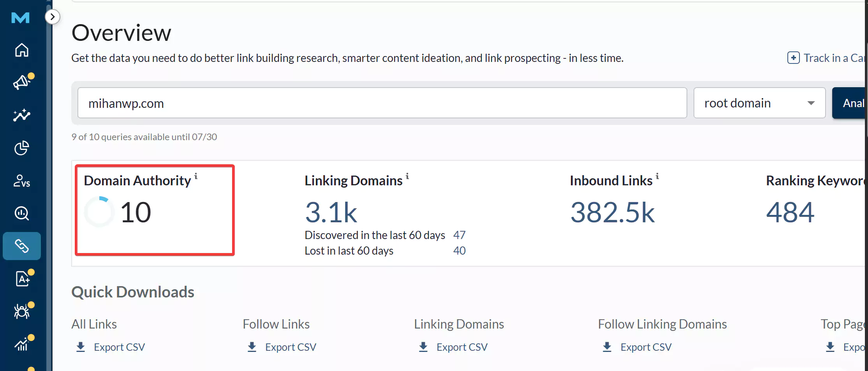Viewport: 868px width, 371px height.
Task: Open the competitor VS icon
Action: [22, 181]
